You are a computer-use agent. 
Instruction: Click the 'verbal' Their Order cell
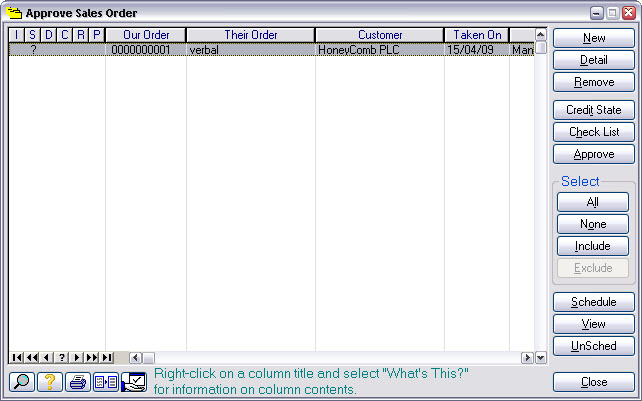(251, 50)
